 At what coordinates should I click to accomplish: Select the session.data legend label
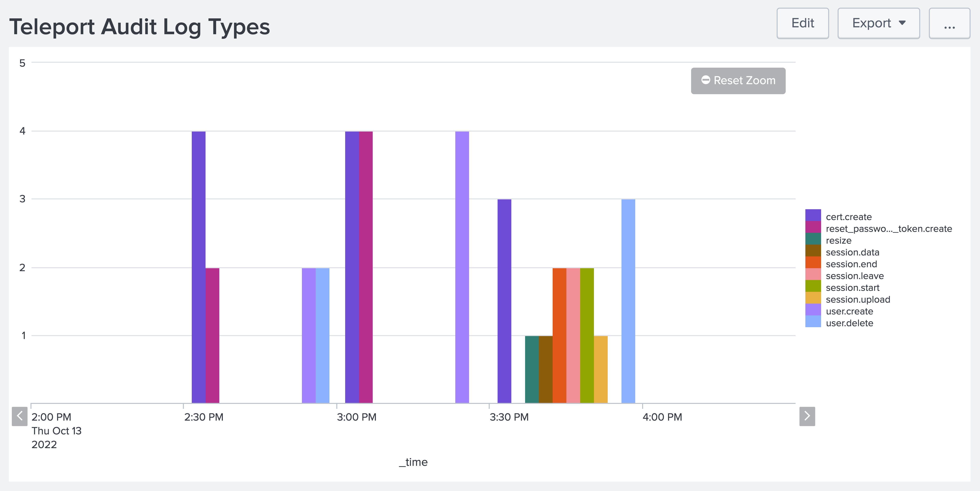852,252
